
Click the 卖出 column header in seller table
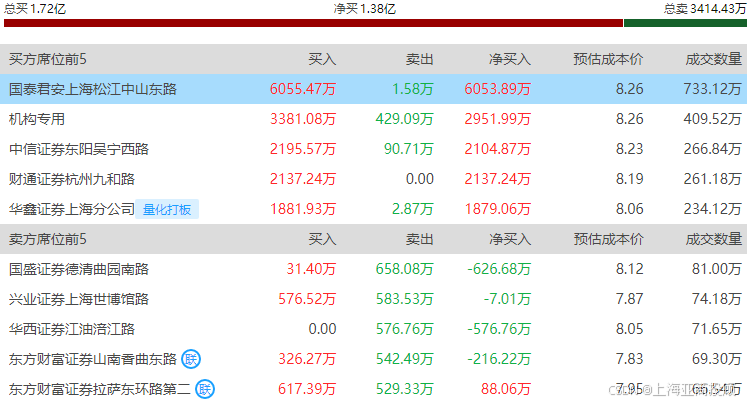point(419,239)
